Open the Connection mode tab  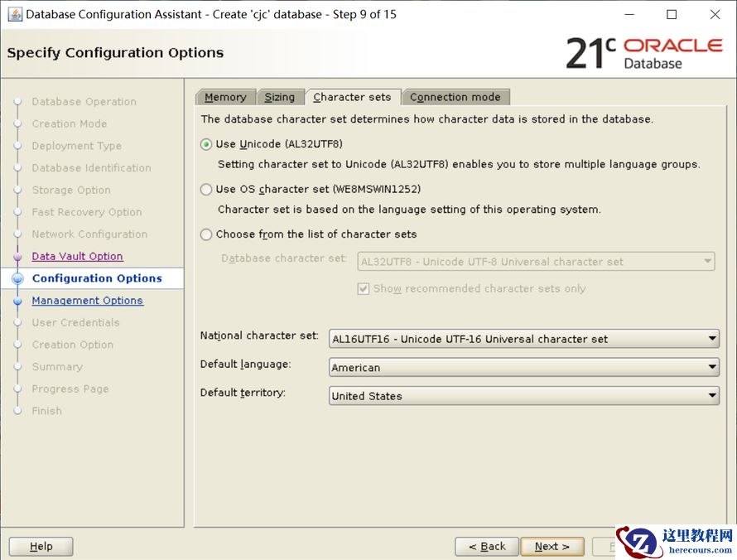pyautogui.click(x=455, y=97)
